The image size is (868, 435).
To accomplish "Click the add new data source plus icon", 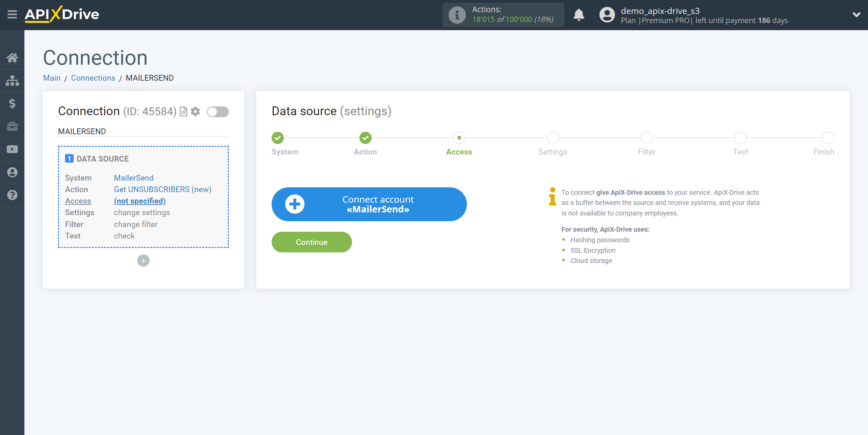I will coord(143,260).
